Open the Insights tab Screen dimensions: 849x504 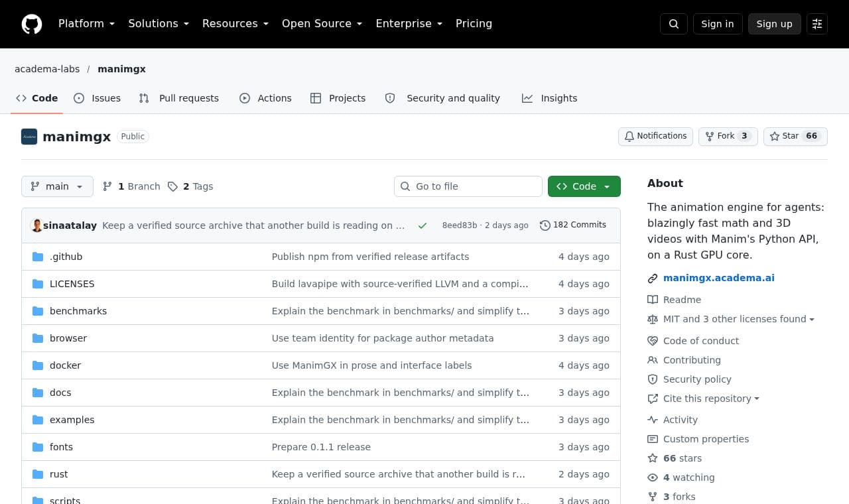click(x=550, y=98)
